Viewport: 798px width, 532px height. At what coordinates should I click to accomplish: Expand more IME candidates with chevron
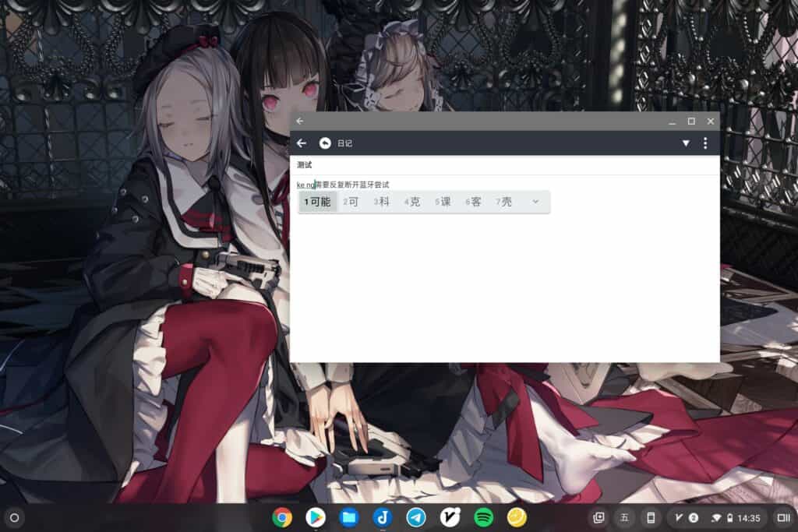click(x=535, y=202)
